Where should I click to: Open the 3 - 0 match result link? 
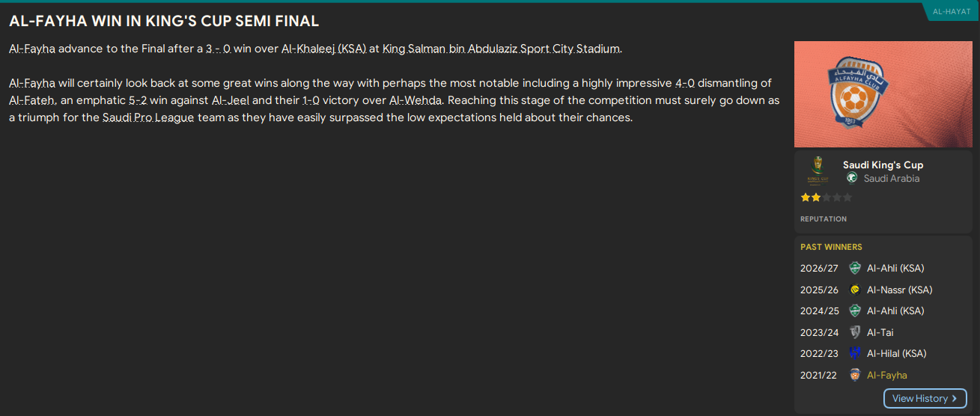219,49
